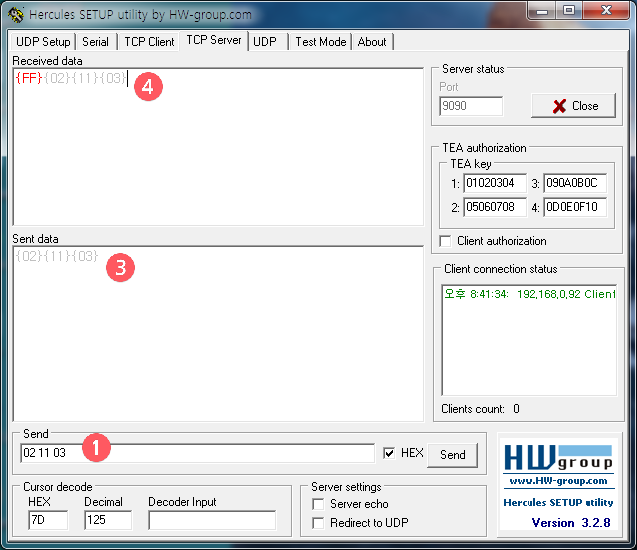The image size is (637, 550).
Task: Enable Redirect to UDP checkbox
Action: click(318, 523)
